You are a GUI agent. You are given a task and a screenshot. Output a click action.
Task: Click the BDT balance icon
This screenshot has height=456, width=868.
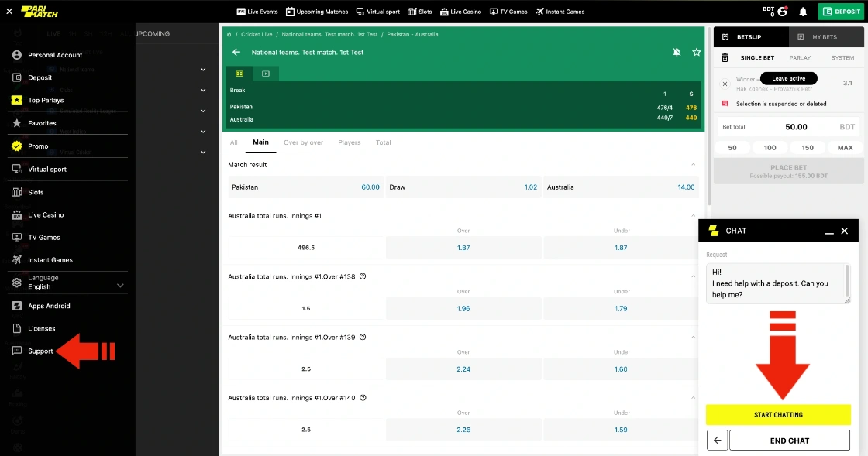[782, 11]
